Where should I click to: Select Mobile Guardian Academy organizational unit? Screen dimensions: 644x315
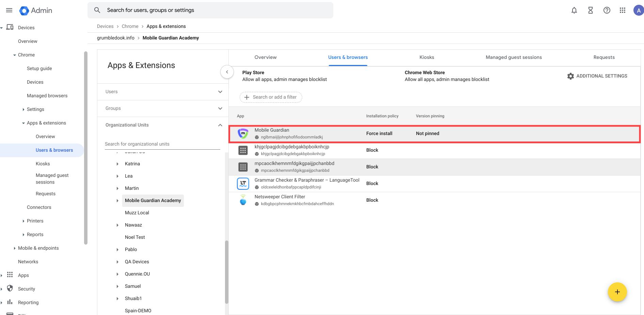[153, 201]
